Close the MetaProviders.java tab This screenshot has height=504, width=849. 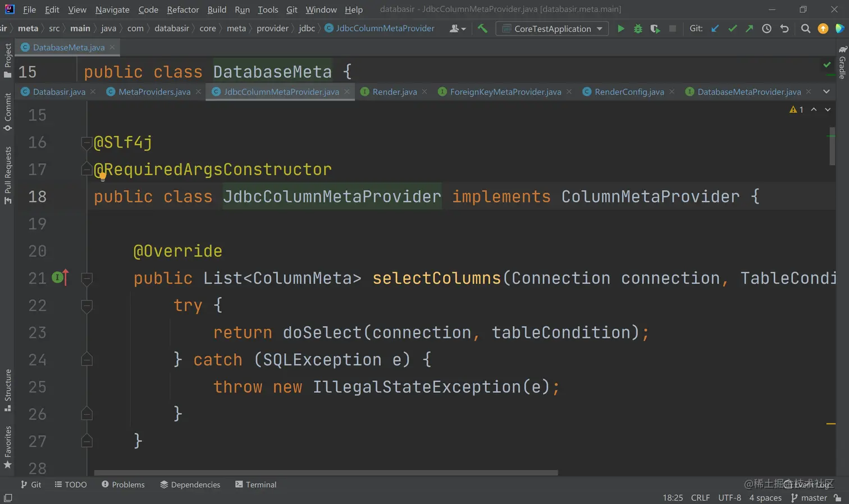click(198, 91)
